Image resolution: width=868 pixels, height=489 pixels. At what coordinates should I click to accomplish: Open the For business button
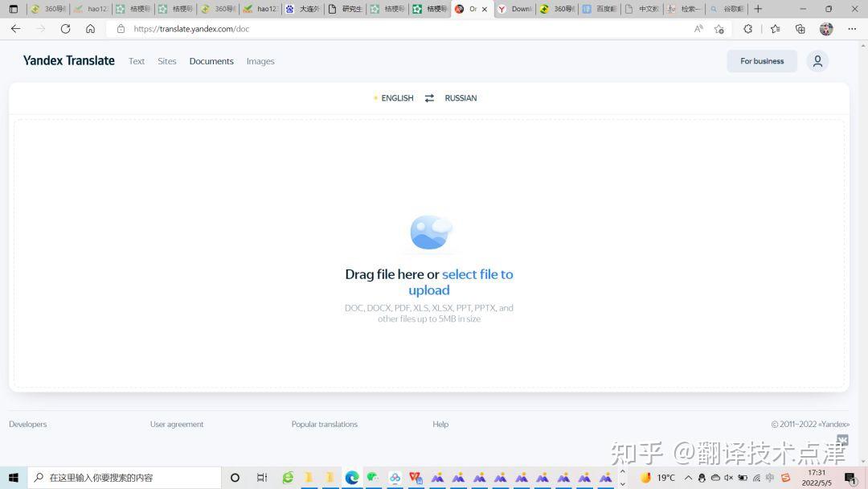coord(761,61)
